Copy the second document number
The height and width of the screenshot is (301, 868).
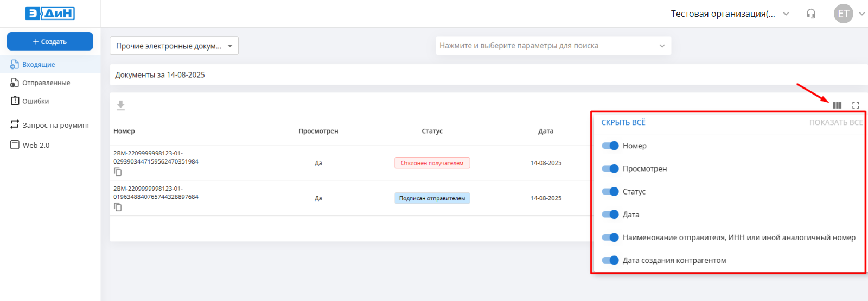[118, 208]
